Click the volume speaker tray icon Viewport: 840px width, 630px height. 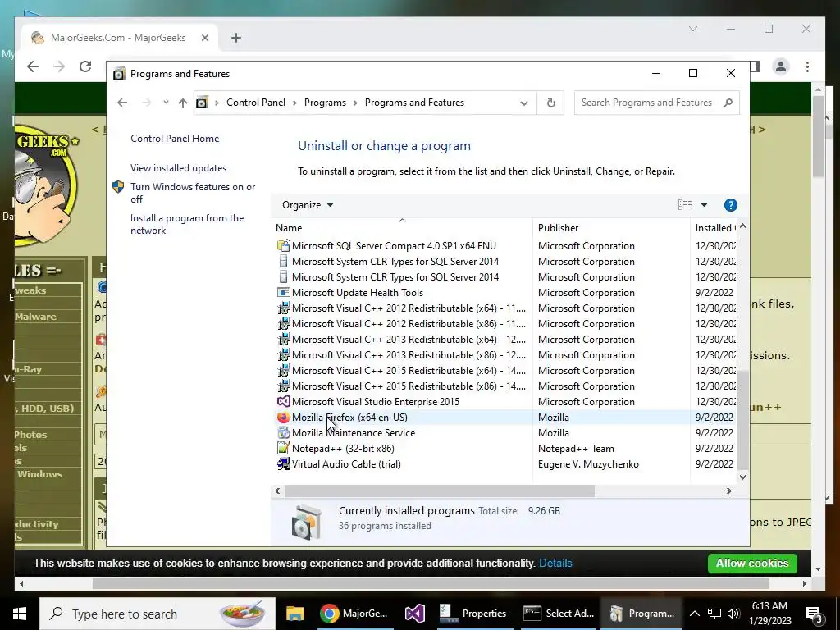(x=733, y=614)
